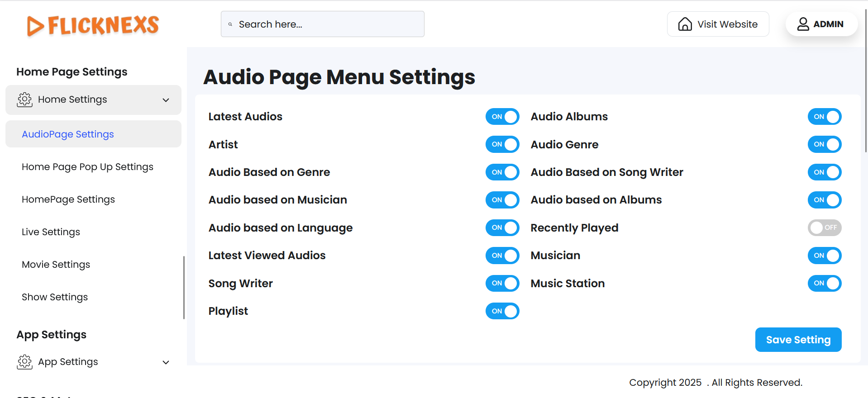Go to Movie Settings menu item
Viewport: 868px width, 398px height.
tap(56, 265)
